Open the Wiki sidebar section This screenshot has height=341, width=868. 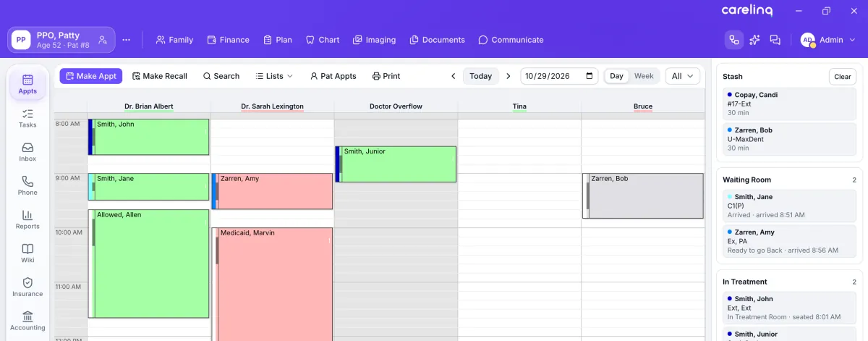pos(27,253)
